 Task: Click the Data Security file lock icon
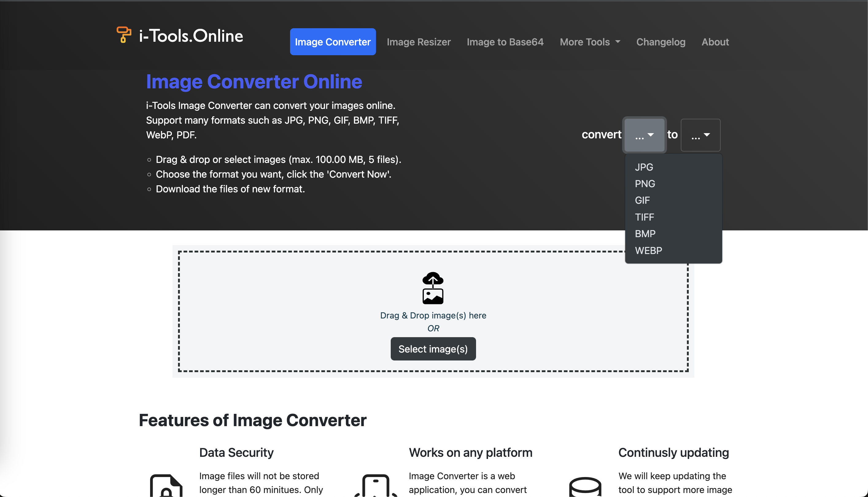point(166,485)
